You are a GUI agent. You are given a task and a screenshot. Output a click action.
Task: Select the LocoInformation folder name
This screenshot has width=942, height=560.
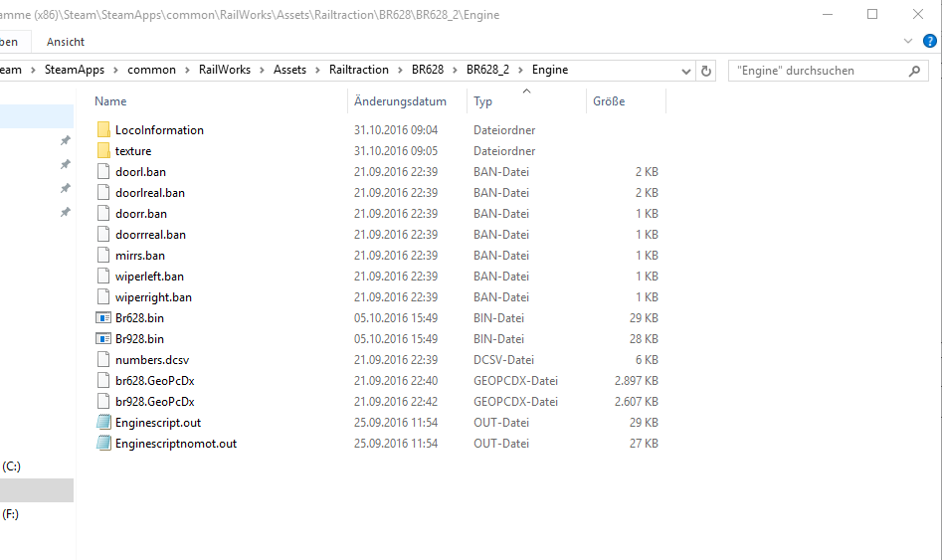[x=159, y=130]
